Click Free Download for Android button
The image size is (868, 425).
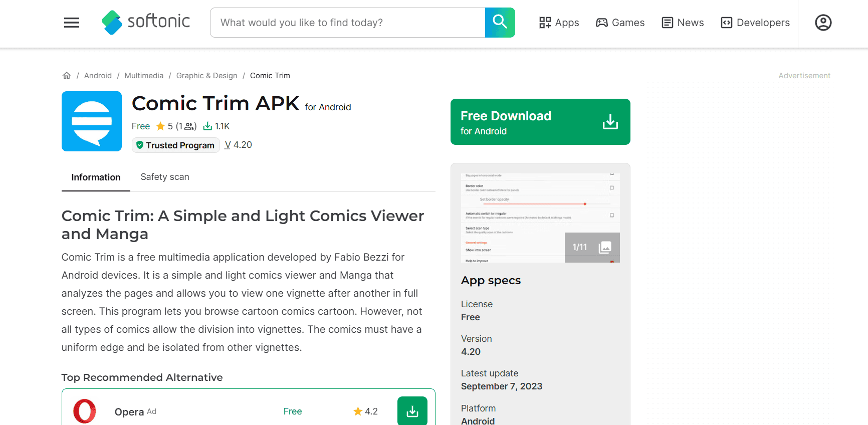coord(540,122)
